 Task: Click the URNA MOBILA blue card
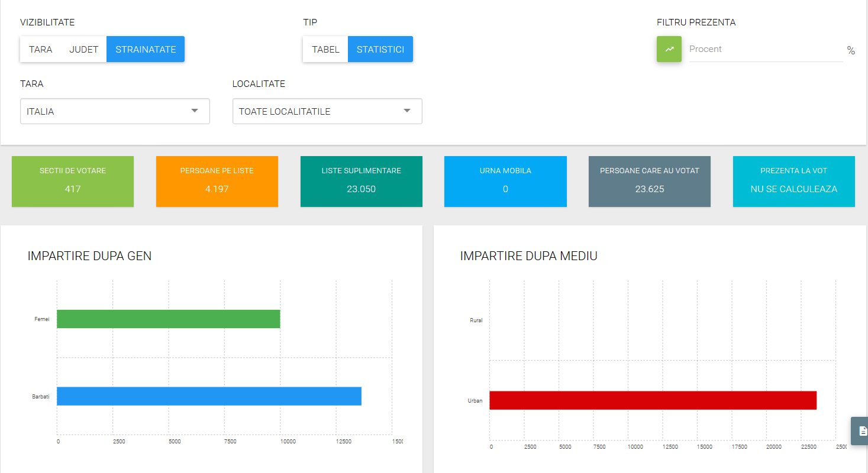point(505,182)
